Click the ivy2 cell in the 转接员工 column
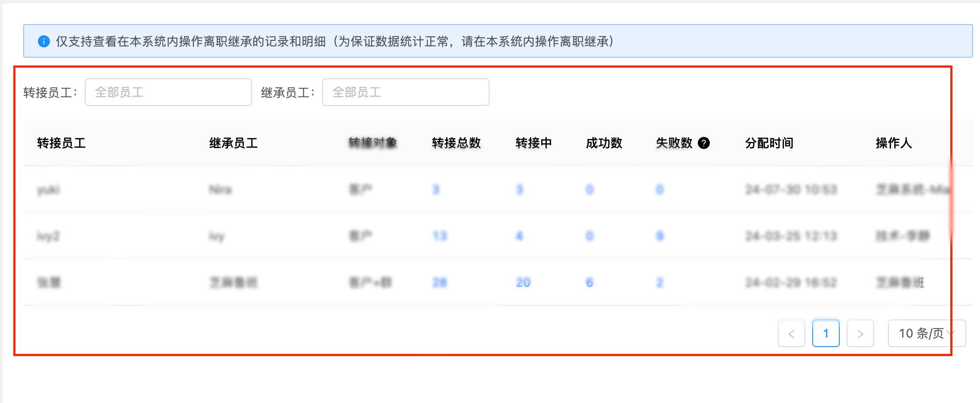This screenshot has height=403, width=980. point(48,236)
